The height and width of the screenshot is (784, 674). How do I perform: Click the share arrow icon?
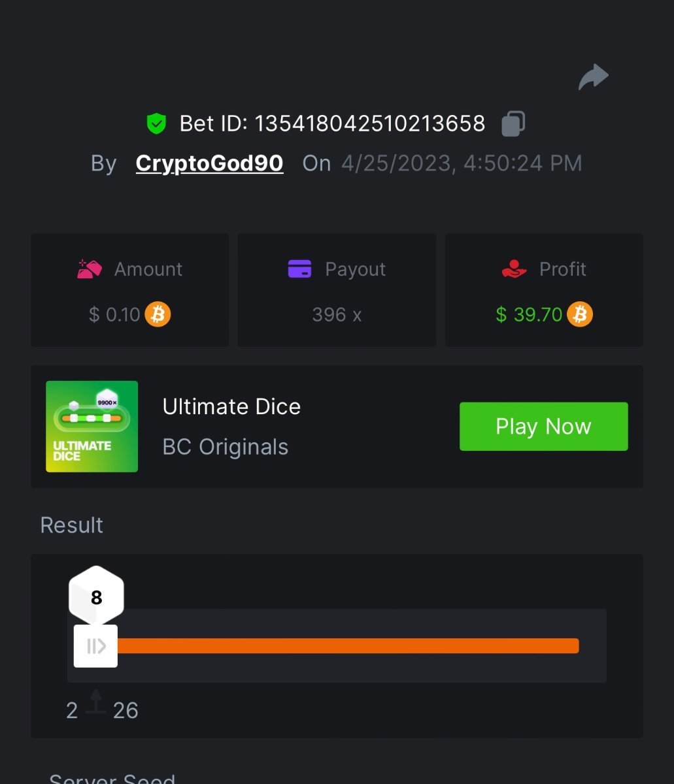pos(593,78)
